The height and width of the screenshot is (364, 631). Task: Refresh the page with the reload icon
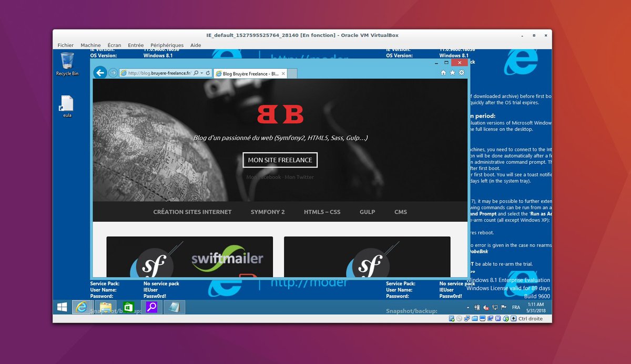[x=208, y=73]
